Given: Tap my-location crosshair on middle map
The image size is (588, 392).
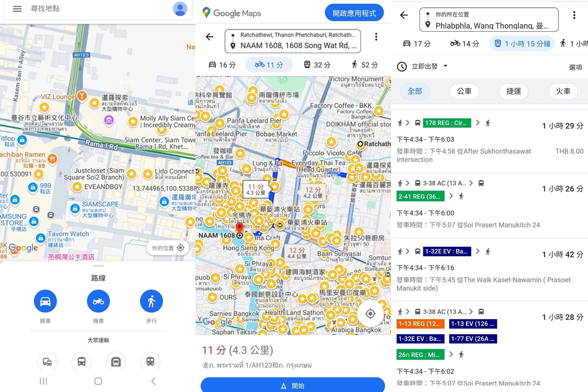Looking at the screenshot, I should click(370, 314).
